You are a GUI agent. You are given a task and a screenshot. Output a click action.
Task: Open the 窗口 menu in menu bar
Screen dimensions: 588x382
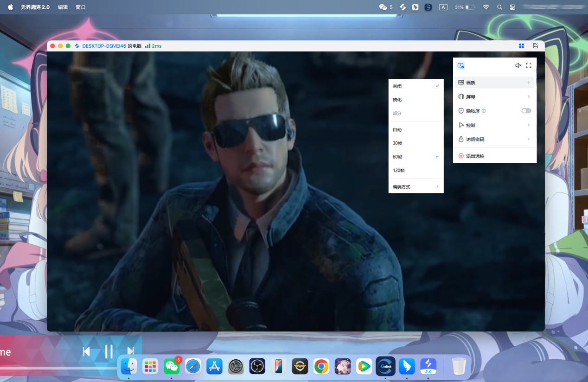pyautogui.click(x=81, y=7)
